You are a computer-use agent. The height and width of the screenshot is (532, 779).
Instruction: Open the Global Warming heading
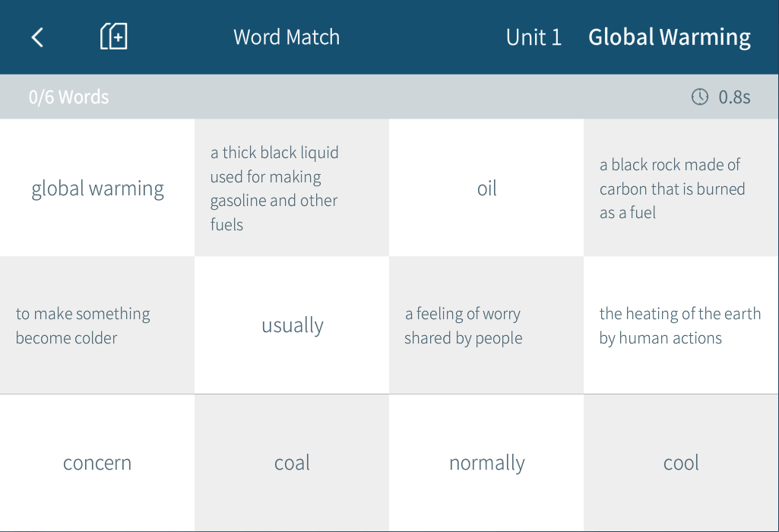point(669,37)
